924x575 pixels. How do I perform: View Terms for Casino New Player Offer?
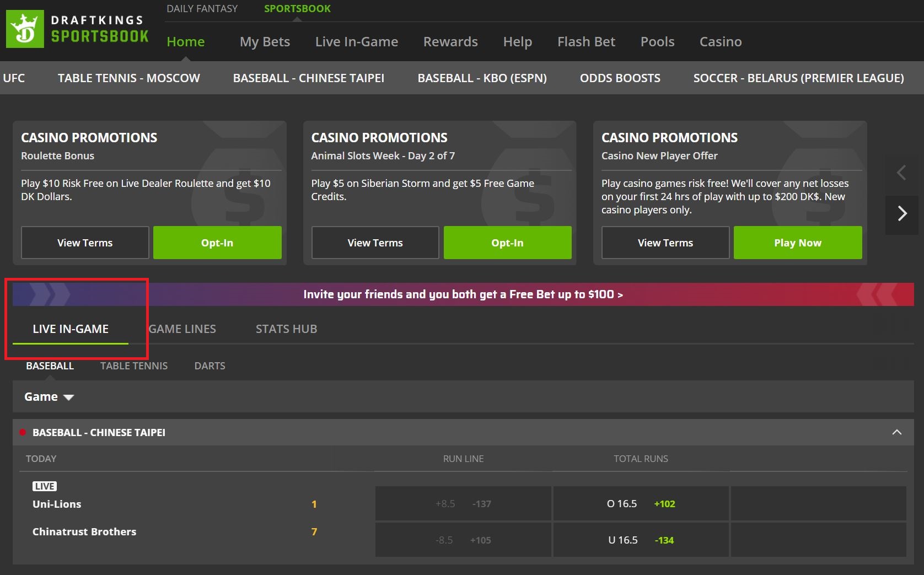point(665,243)
